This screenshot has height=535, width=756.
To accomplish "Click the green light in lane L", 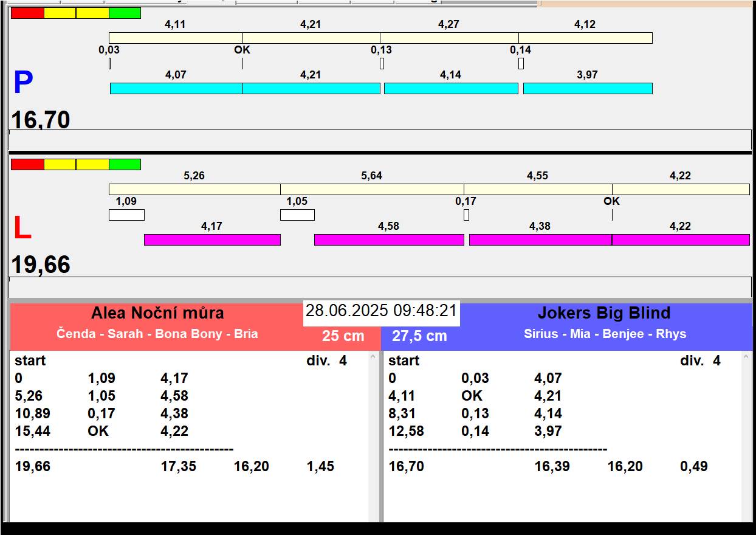I will pyautogui.click(x=125, y=164).
